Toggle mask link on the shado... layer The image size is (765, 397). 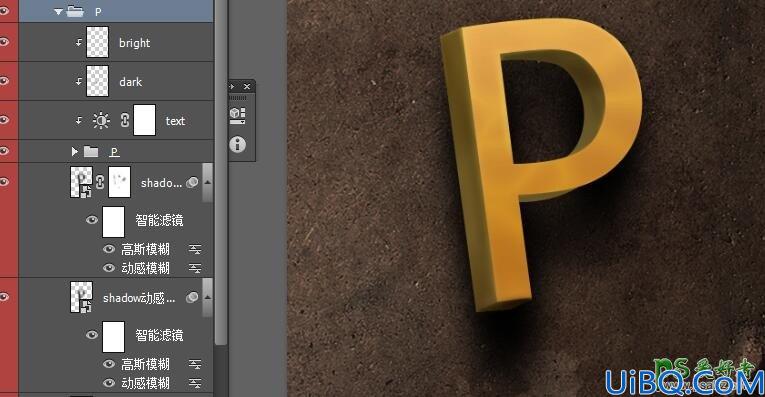[x=100, y=182]
